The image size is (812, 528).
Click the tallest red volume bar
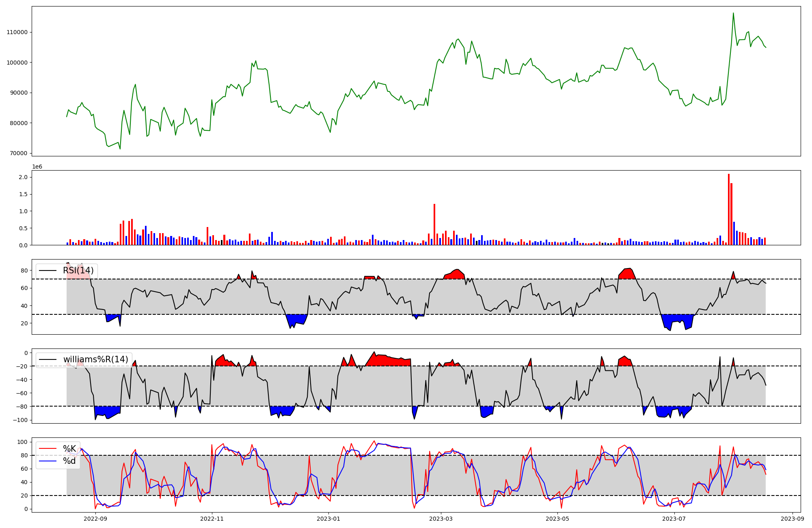tap(729, 209)
